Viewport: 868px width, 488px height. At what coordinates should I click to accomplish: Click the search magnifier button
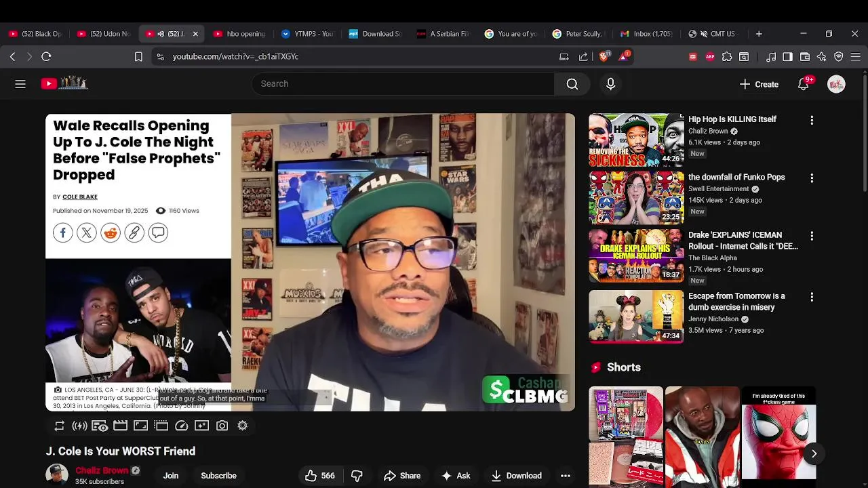click(572, 84)
